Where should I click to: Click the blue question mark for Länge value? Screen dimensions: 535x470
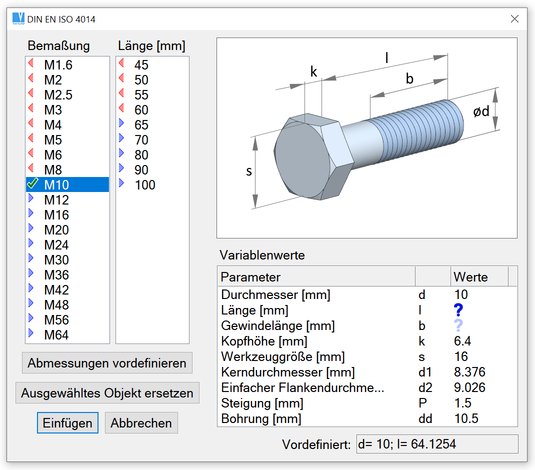point(458,310)
